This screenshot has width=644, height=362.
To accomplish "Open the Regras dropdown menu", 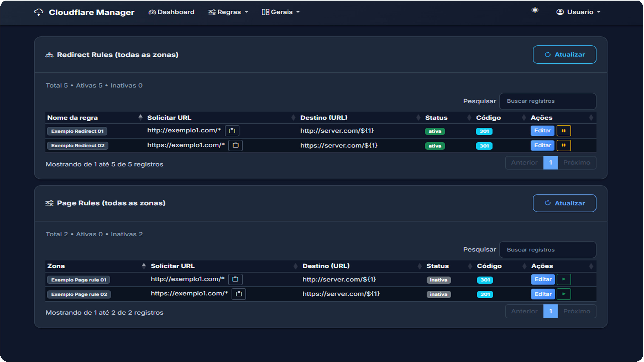I will [228, 12].
